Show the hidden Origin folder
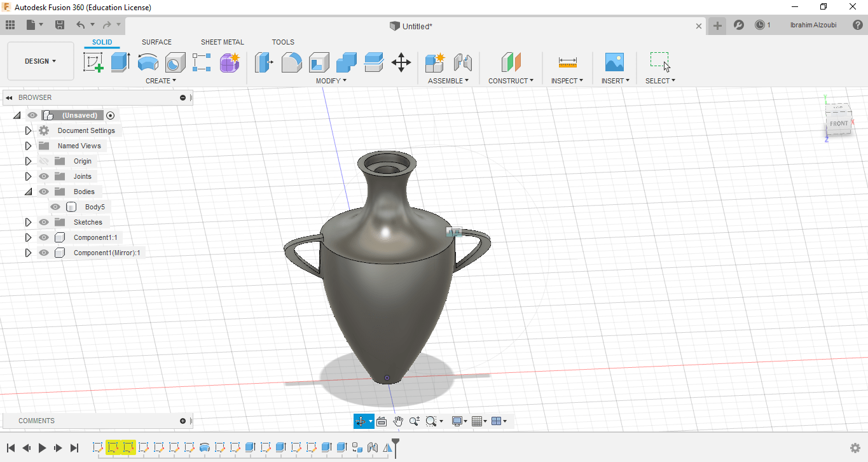This screenshot has height=462, width=868. click(44, 161)
